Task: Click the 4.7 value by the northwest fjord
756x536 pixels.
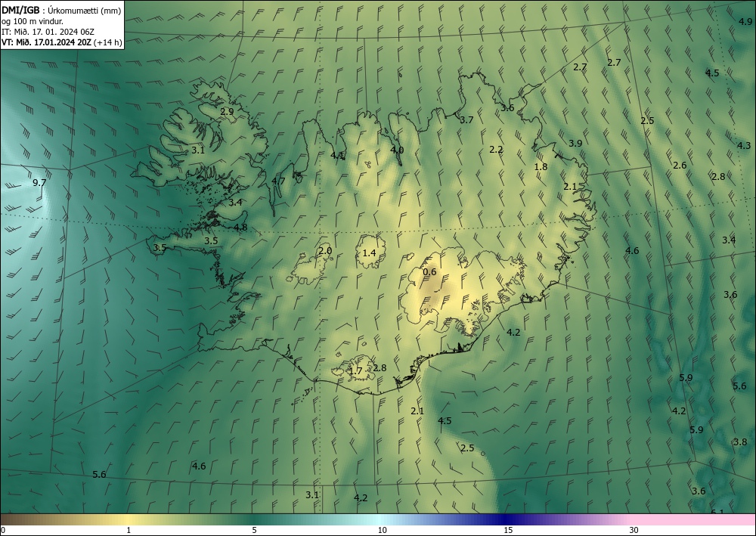Action: coord(278,181)
